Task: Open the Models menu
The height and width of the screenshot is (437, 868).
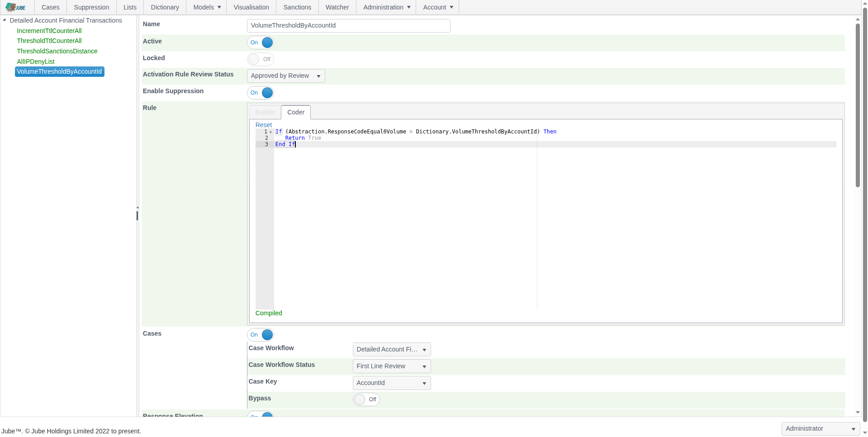Action: [207, 7]
